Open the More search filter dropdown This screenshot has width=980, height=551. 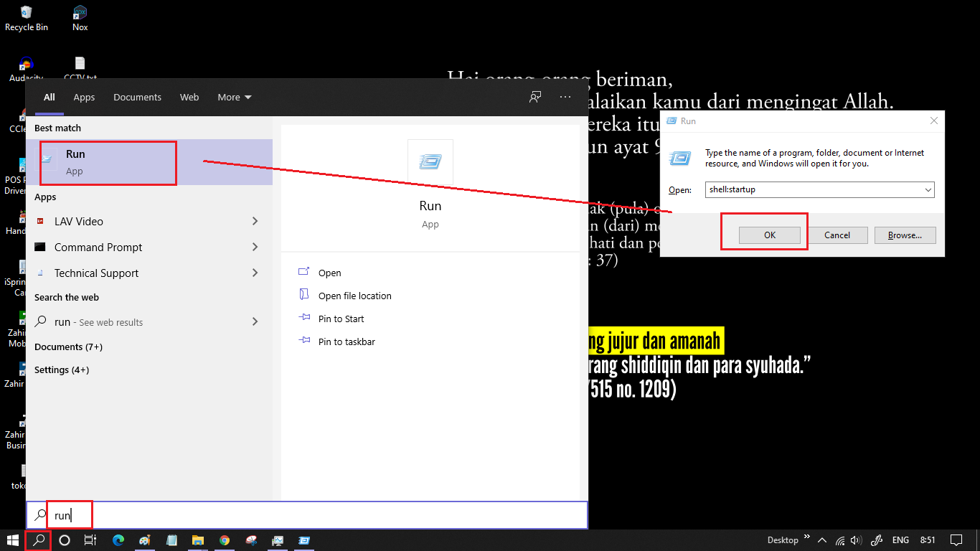coord(234,97)
